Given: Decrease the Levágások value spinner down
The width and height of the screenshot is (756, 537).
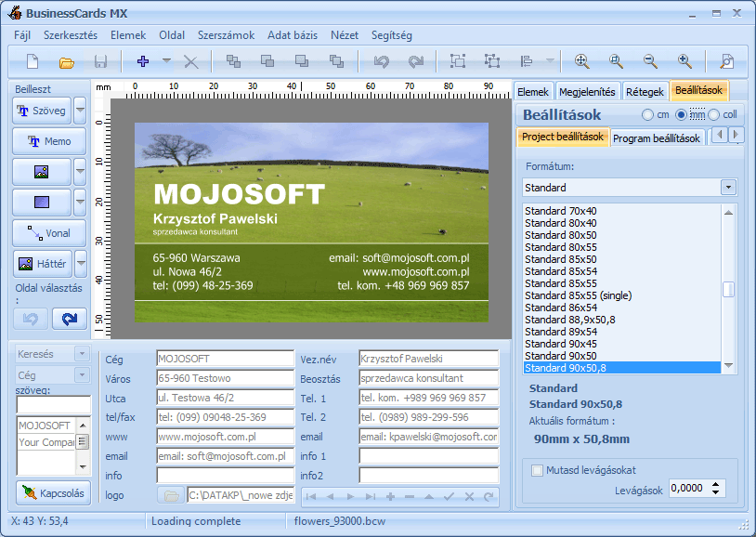Looking at the screenshot, I should point(715,492).
